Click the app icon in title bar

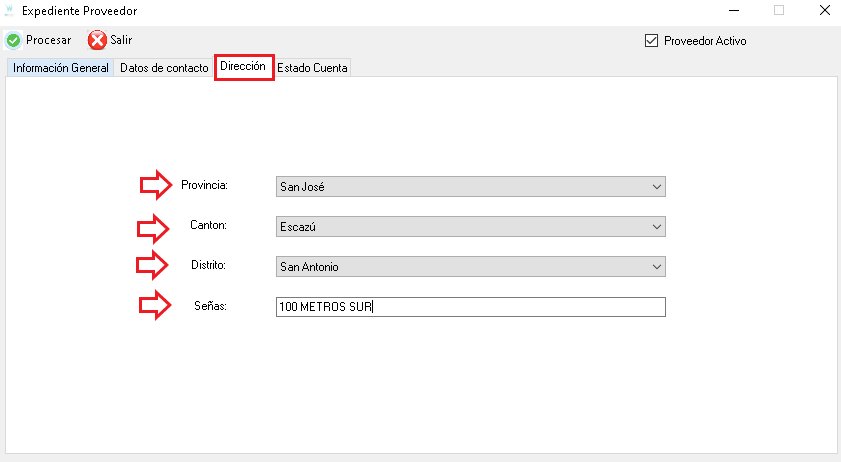tap(9, 10)
